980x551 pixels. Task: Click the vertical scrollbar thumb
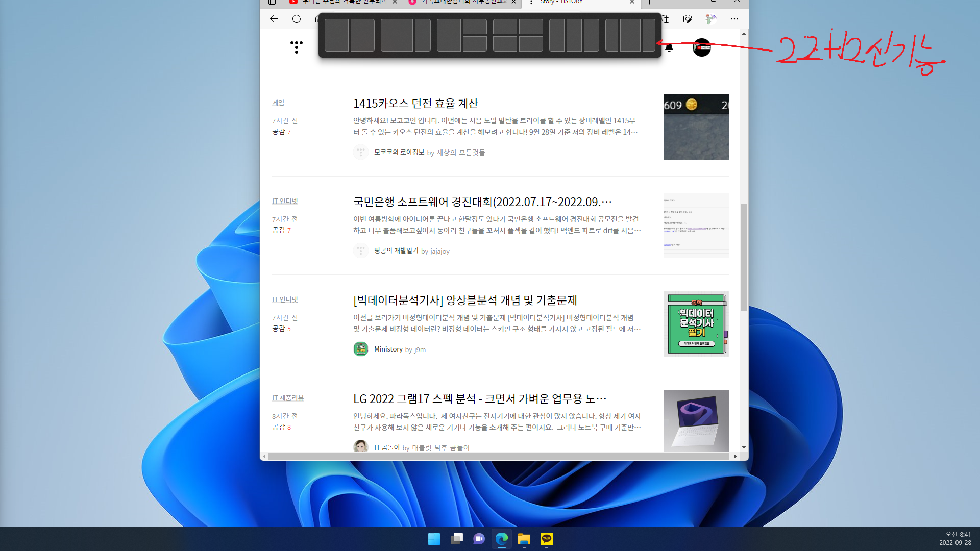744,257
